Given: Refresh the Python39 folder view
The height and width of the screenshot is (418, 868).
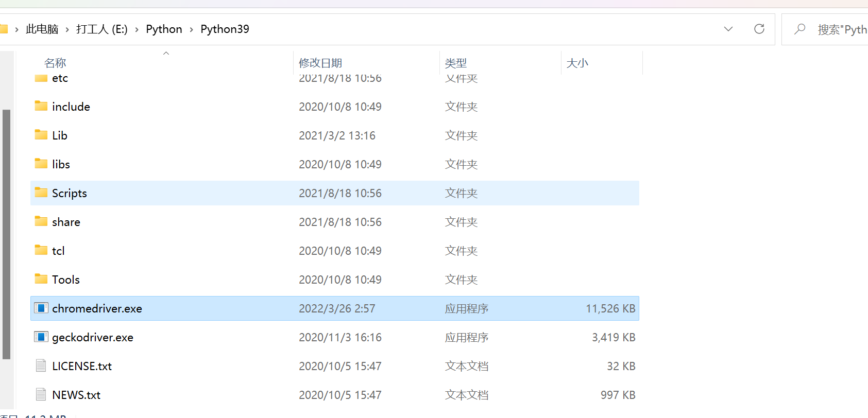Looking at the screenshot, I should pos(759,29).
